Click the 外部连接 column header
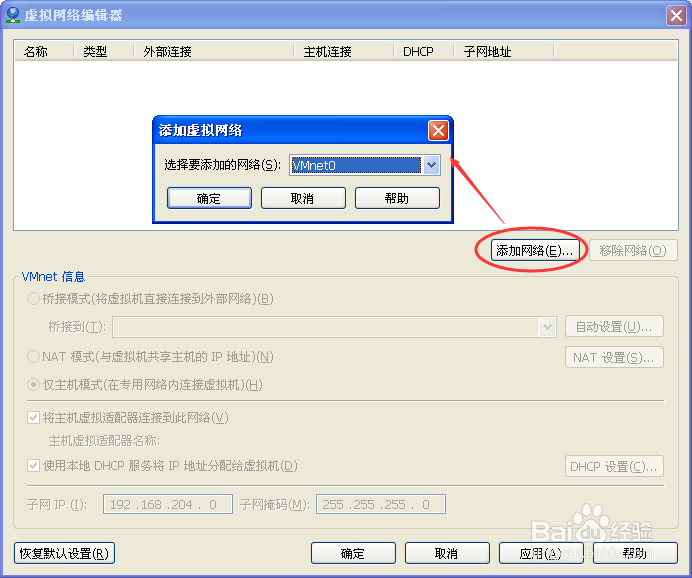 [214, 52]
